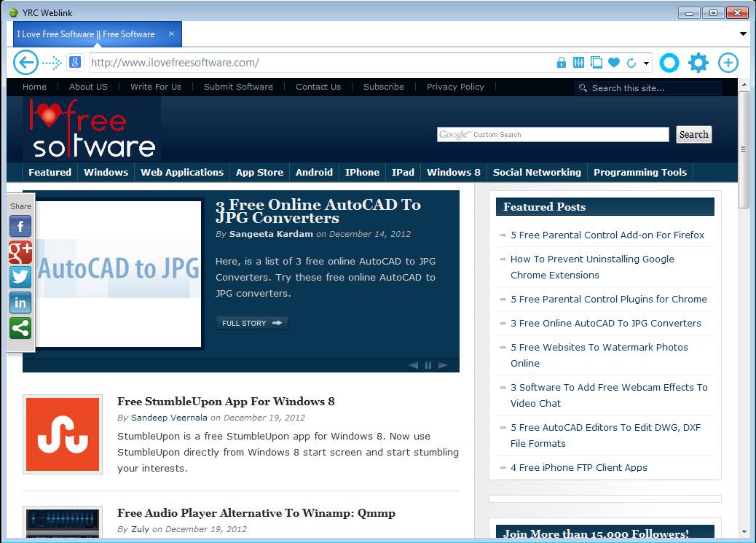This screenshot has width=756, height=543.
Task: Select the Programming Tools category
Action: (640, 172)
